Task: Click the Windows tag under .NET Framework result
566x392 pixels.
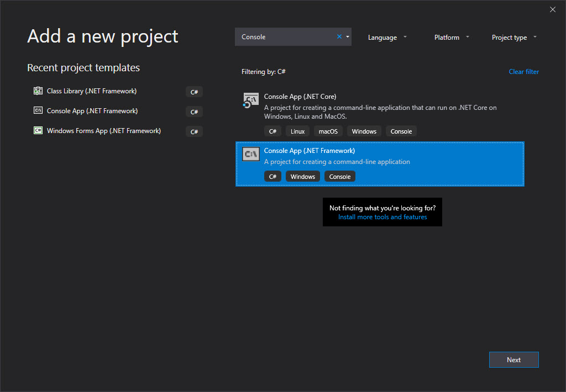Action: coord(302,176)
